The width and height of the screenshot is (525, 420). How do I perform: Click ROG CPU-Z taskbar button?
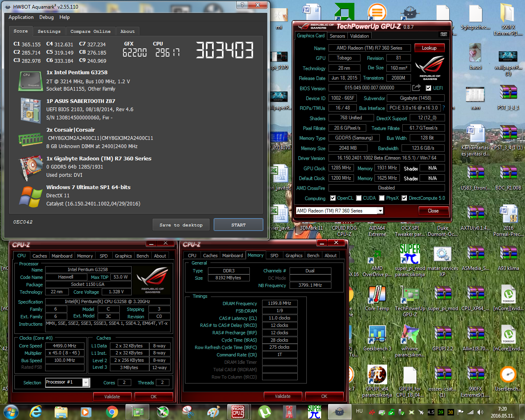click(x=238, y=412)
